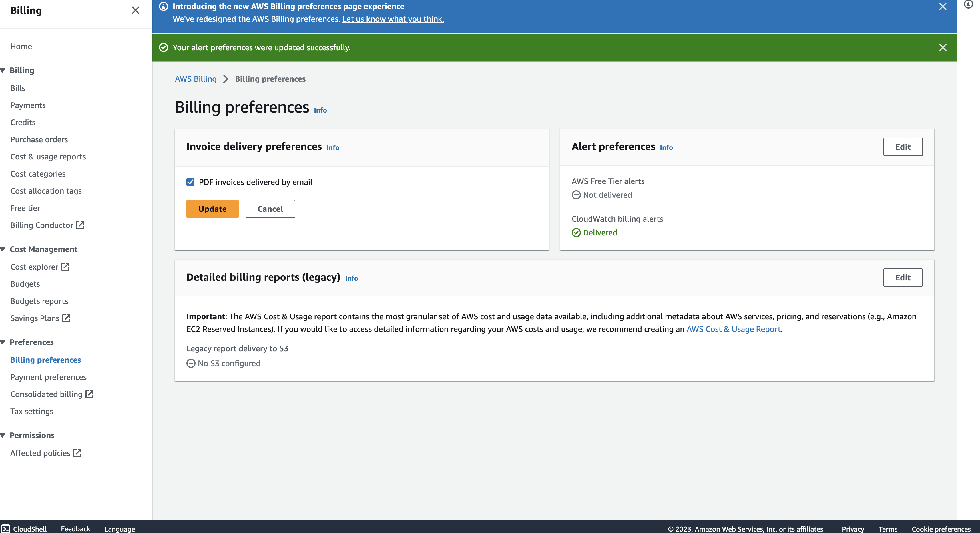The height and width of the screenshot is (533, 980).
Task: Click the help info circle at top right
Action: point(968,4)
